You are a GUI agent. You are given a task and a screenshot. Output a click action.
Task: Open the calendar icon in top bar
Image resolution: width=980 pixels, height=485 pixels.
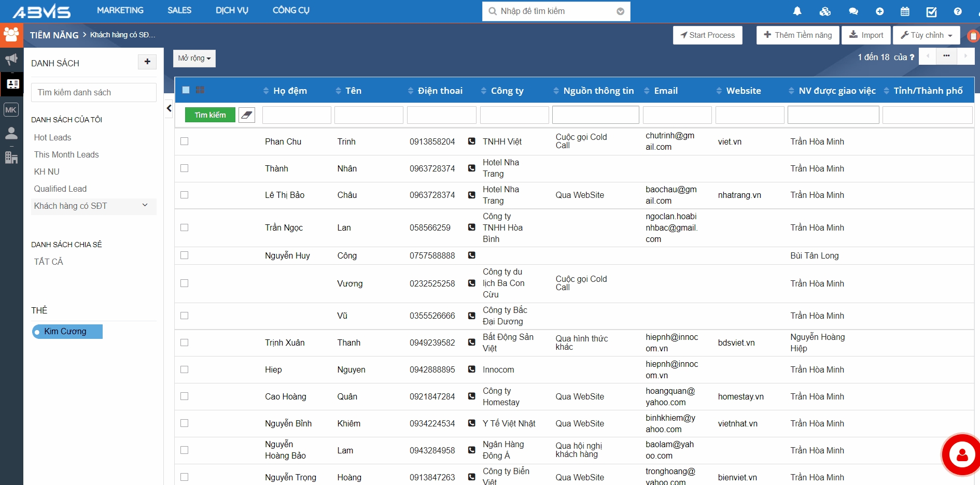[905, 11]
